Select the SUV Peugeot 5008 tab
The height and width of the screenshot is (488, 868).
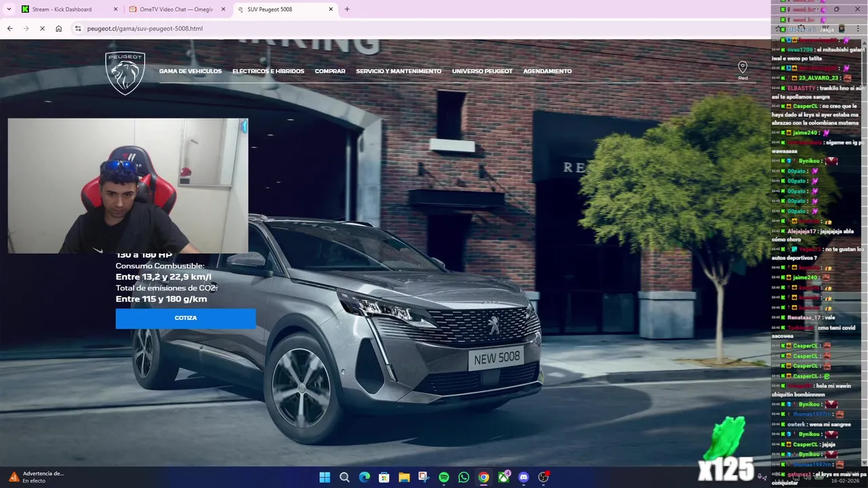(x=285, y=9)
